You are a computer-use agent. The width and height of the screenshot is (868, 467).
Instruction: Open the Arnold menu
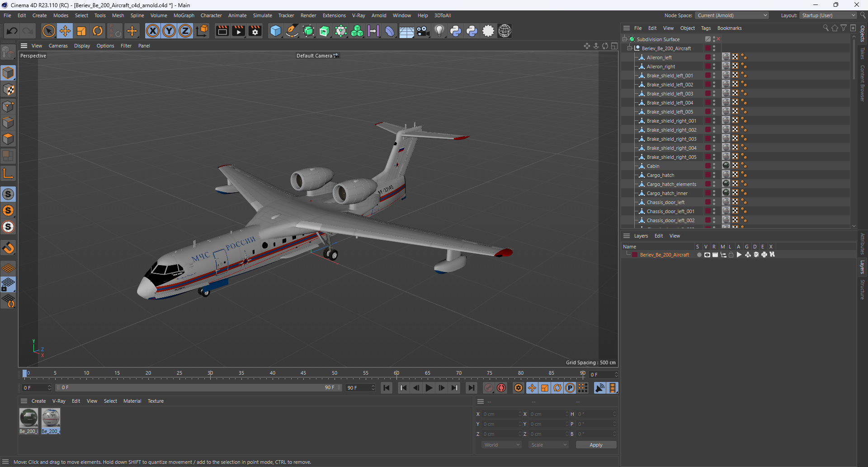tap(379, 15)
